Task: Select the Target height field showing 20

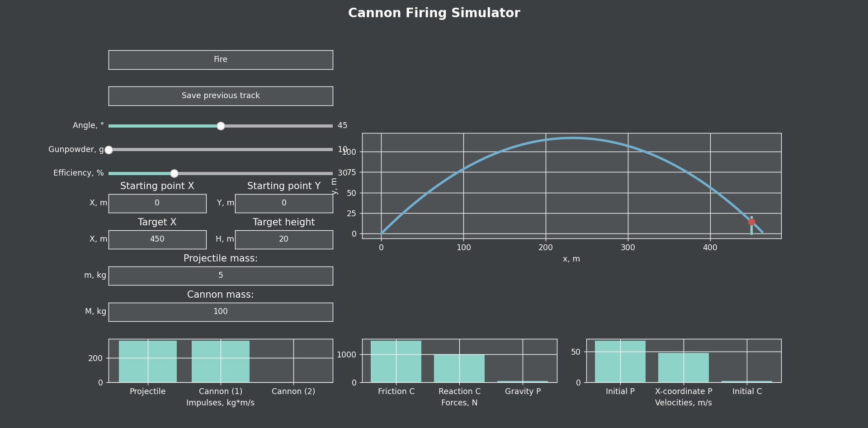Action: (x=283, y=239)
